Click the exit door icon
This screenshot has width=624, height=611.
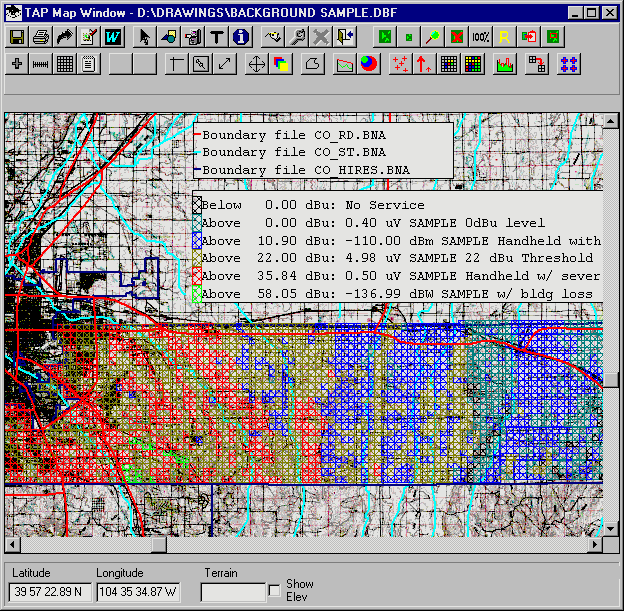point(345,37)
